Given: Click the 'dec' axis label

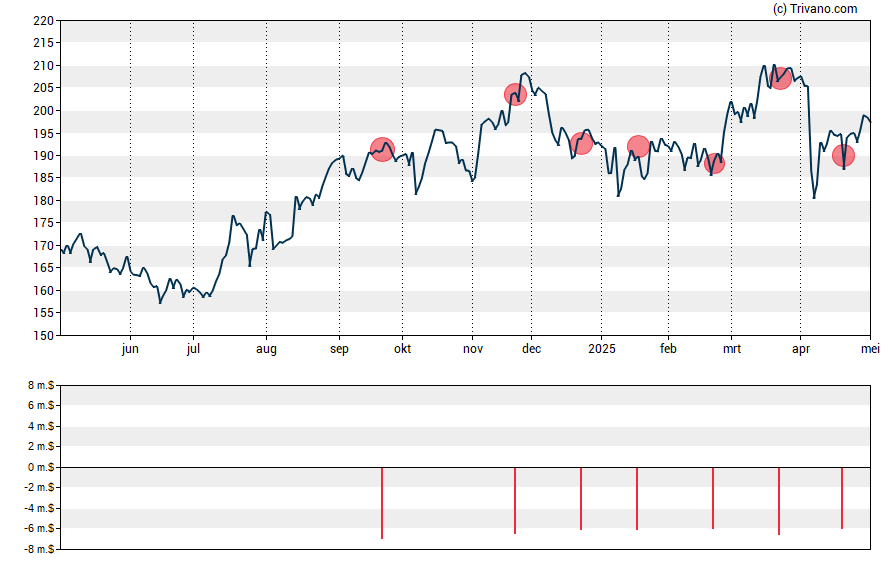Looking at the screenshot, I should [531, 349].
